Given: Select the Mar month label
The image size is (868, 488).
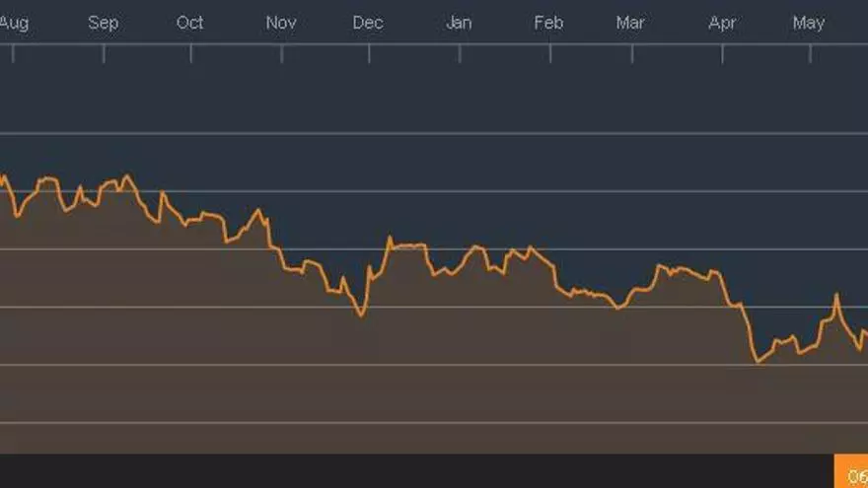Looking at the screenshot, I should point(630,23).
